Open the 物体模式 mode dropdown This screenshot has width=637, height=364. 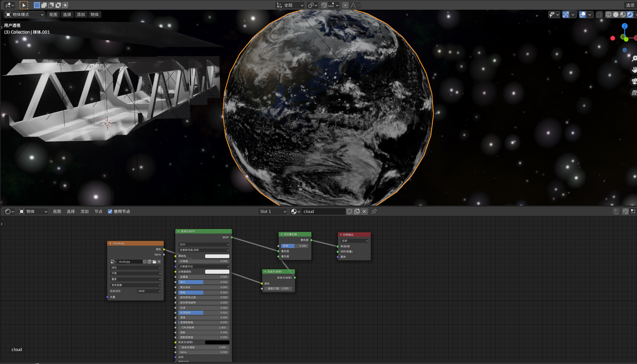coord(25,15)
